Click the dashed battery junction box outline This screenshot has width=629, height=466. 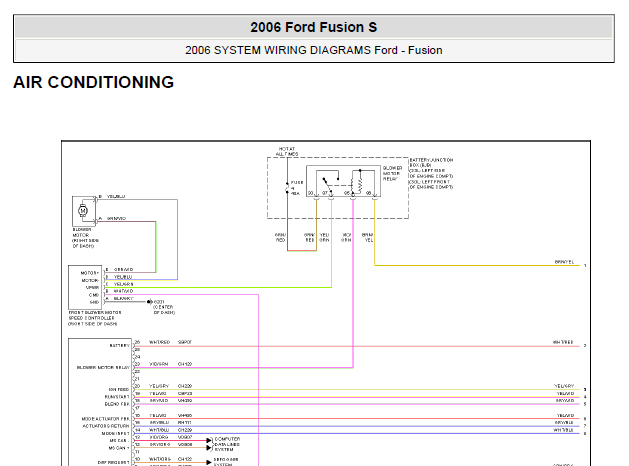pos(338,188)
